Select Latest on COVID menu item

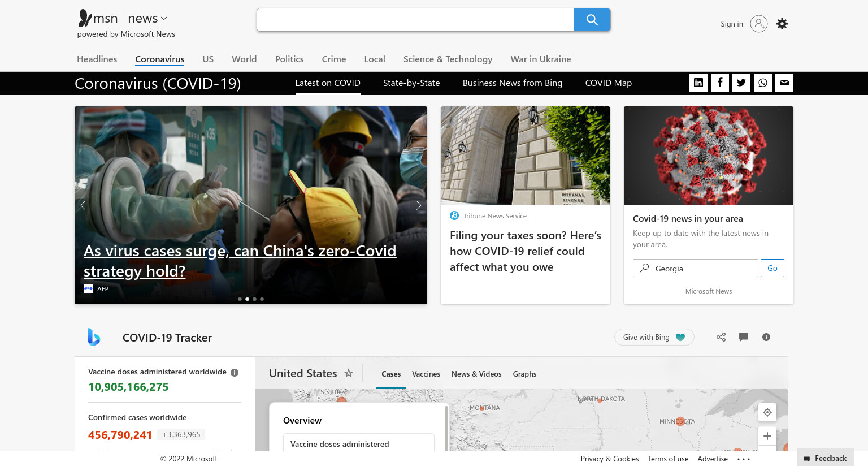[x=328, y=83]
